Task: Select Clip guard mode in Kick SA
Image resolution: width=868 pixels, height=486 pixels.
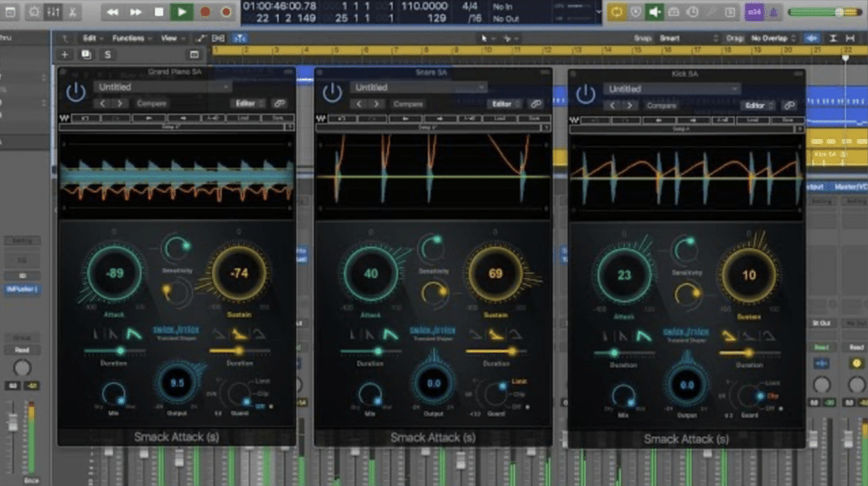Action: (x=773, y=396)
